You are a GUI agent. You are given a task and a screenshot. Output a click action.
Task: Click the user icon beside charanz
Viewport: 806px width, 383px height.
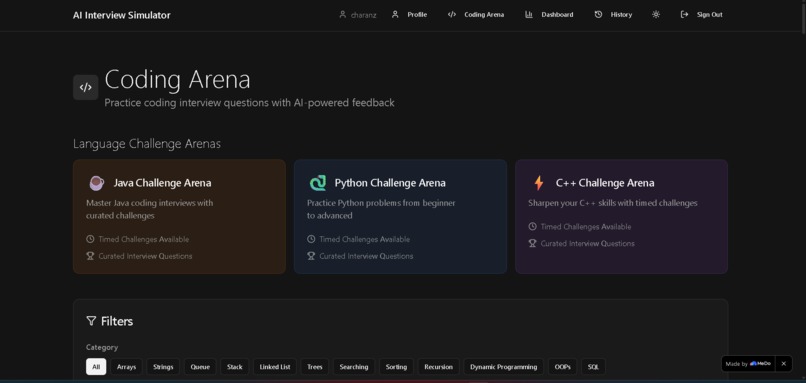pyautogui.click(x=342, y=15)
